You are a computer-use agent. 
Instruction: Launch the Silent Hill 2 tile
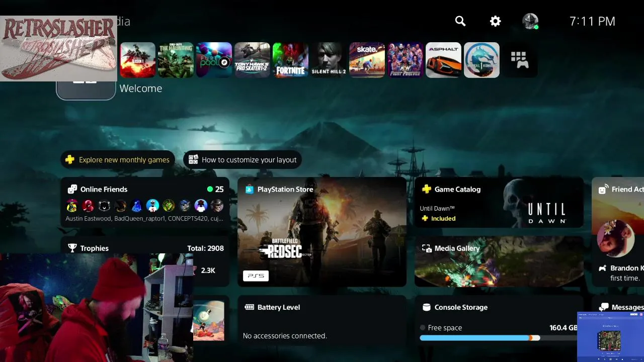tap(329, 60)
